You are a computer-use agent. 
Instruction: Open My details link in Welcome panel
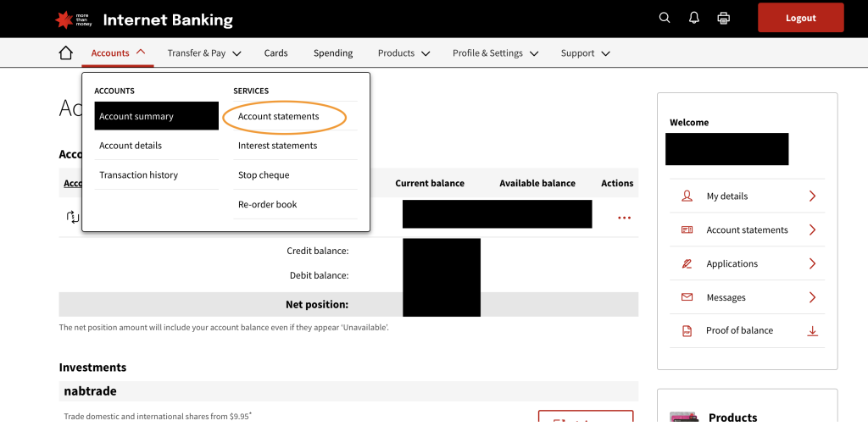pos(727,196)
